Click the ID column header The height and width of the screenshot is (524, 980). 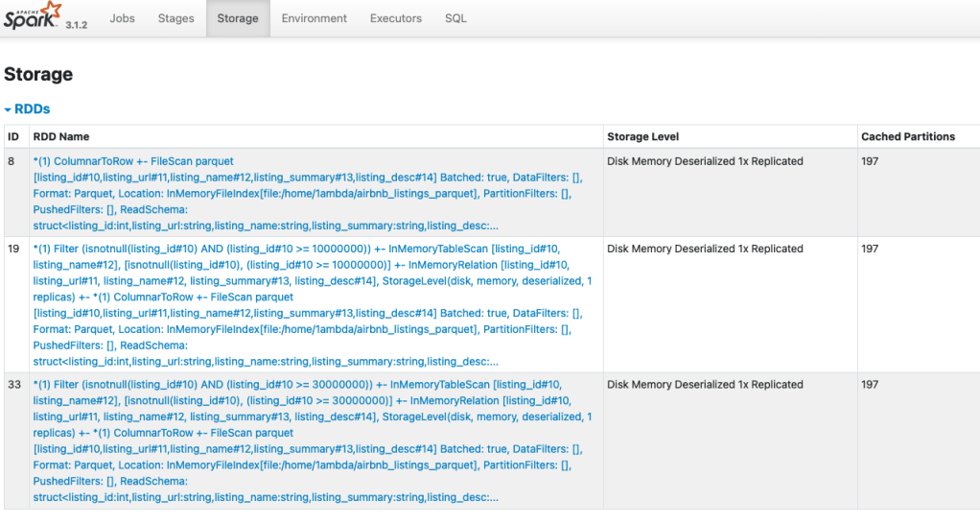13,136
